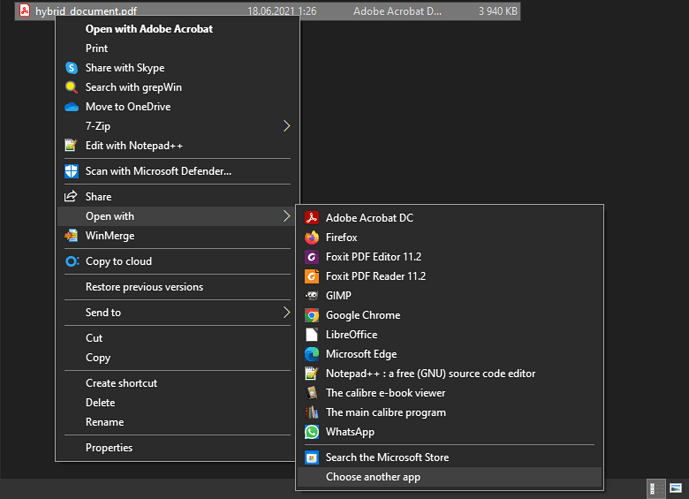Click the Microsoft Store icon
This screenshot has width=689, height=499.
pyautogui.click(x=312, y=458)
